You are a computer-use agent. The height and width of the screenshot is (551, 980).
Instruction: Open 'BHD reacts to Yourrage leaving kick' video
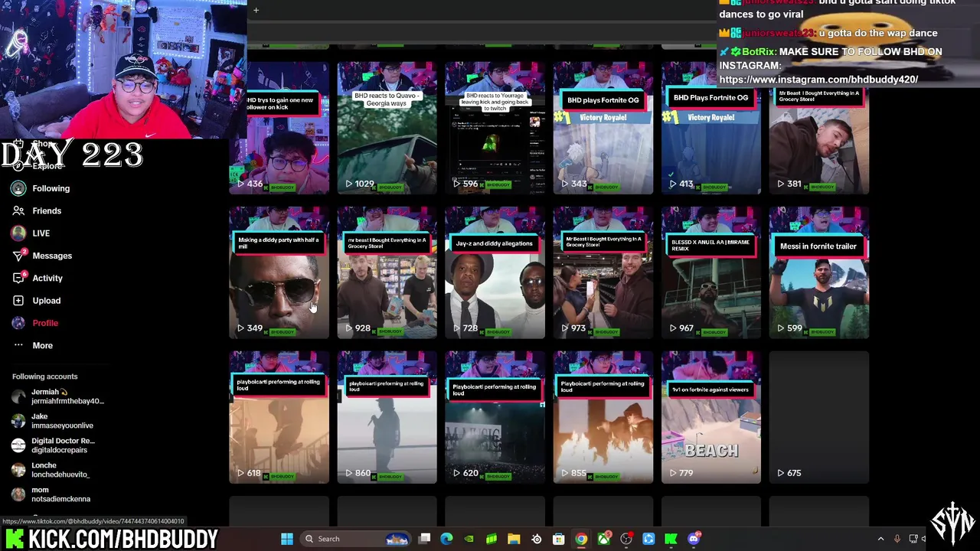(495, 128)
